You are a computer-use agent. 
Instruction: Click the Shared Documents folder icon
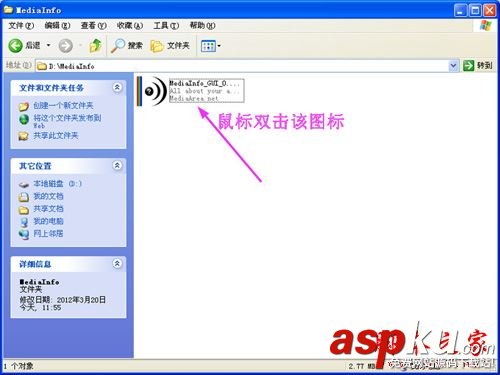coord(24,210)
